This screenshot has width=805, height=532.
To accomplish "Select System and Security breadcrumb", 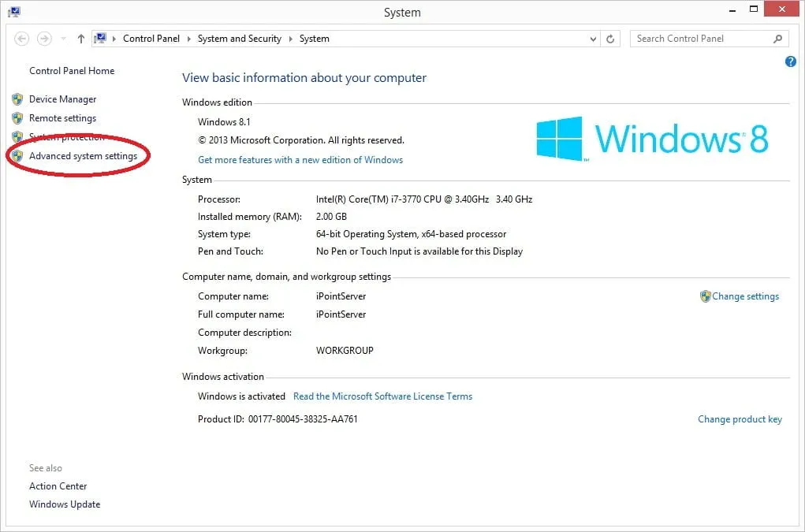I will pyautogui.click(x=239, y=39).
